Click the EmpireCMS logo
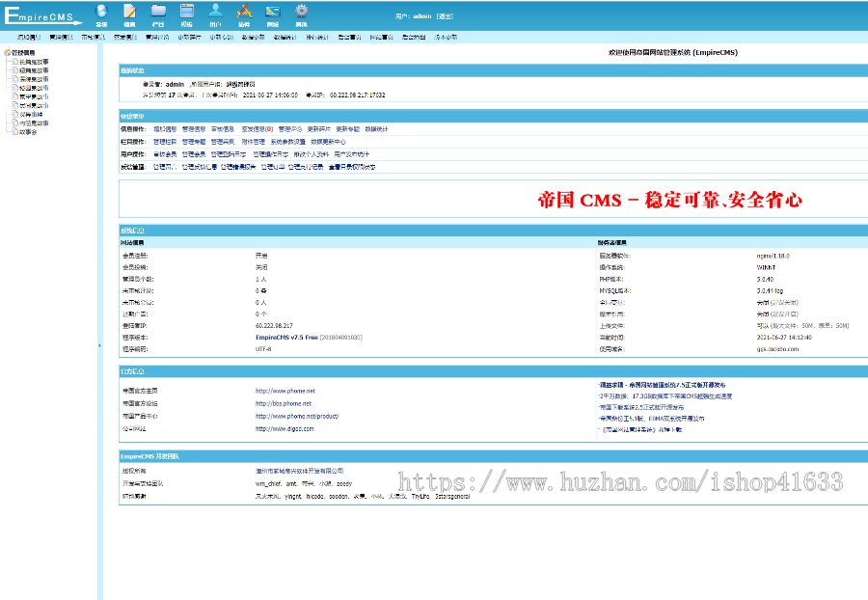868x600 pixels. point(42,15)
